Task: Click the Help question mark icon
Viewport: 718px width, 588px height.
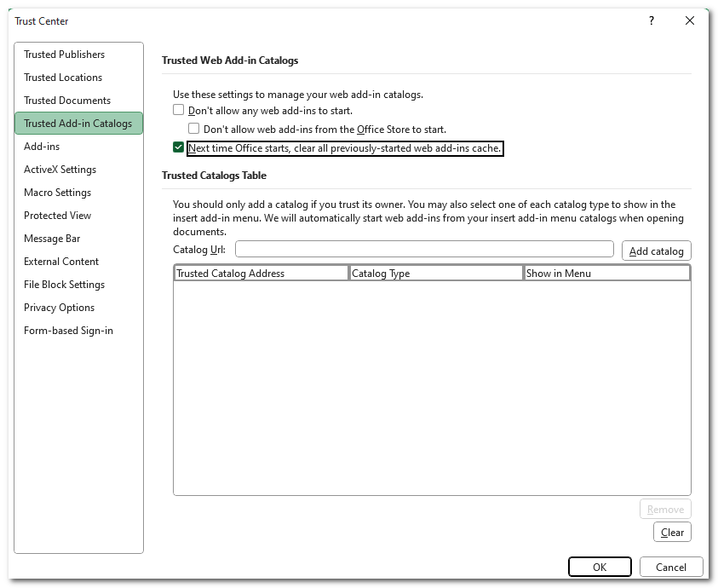Action: (652, 20)
